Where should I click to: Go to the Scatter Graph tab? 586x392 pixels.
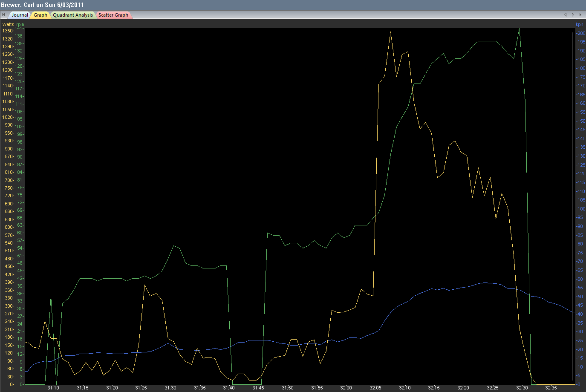point(113,15)
